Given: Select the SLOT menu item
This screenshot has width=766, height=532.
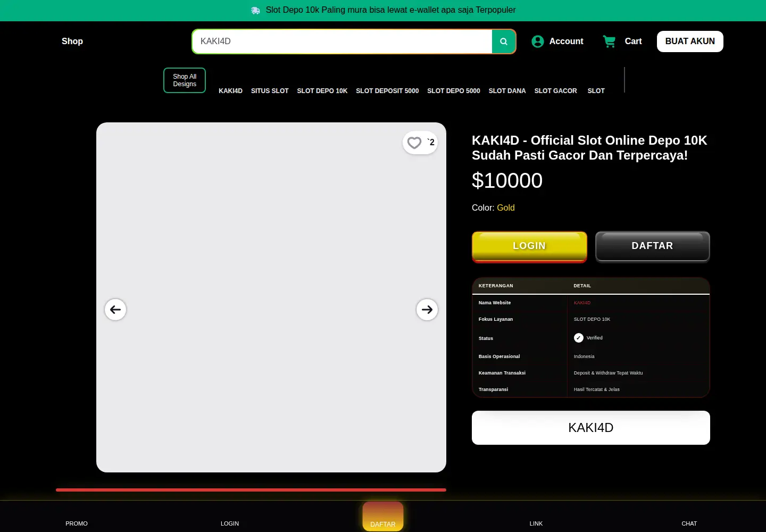Looking at the screenshot, I should (596, 91).
